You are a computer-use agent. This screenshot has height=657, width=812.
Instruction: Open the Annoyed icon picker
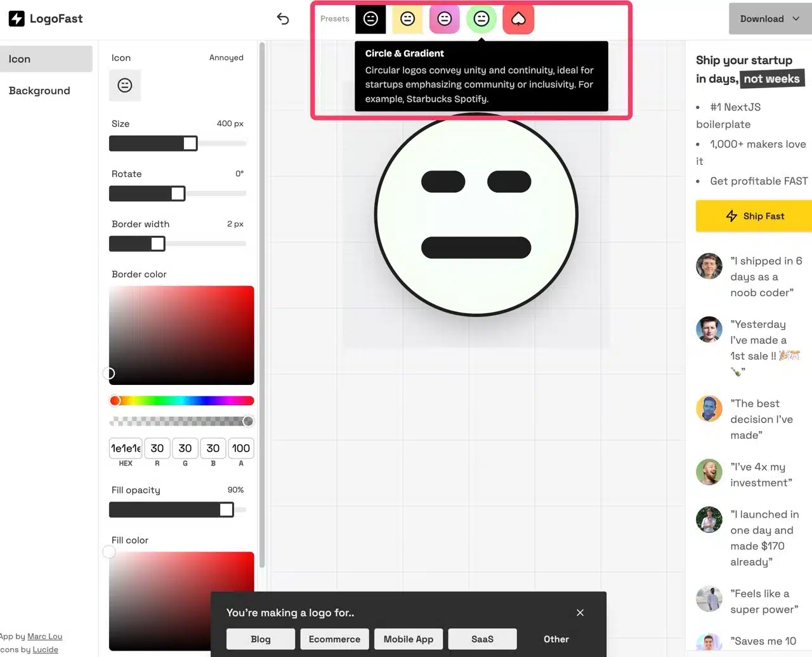point(125,86)
